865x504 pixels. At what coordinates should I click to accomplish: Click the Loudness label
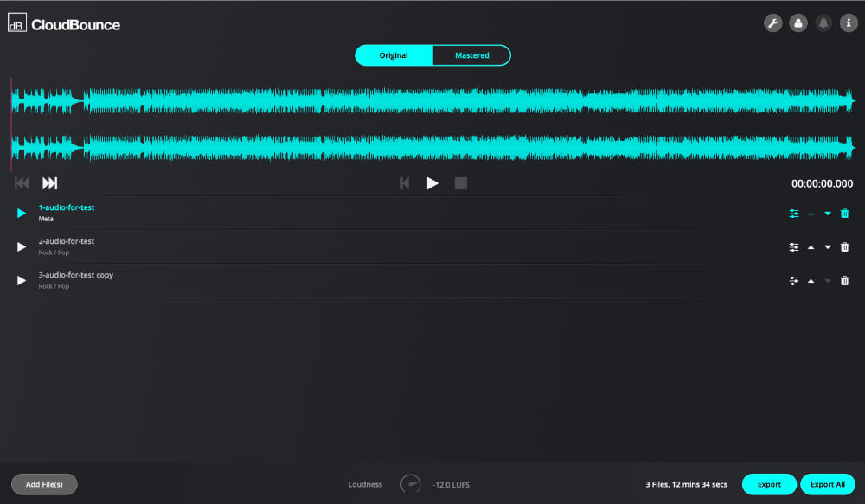point(365,484)
